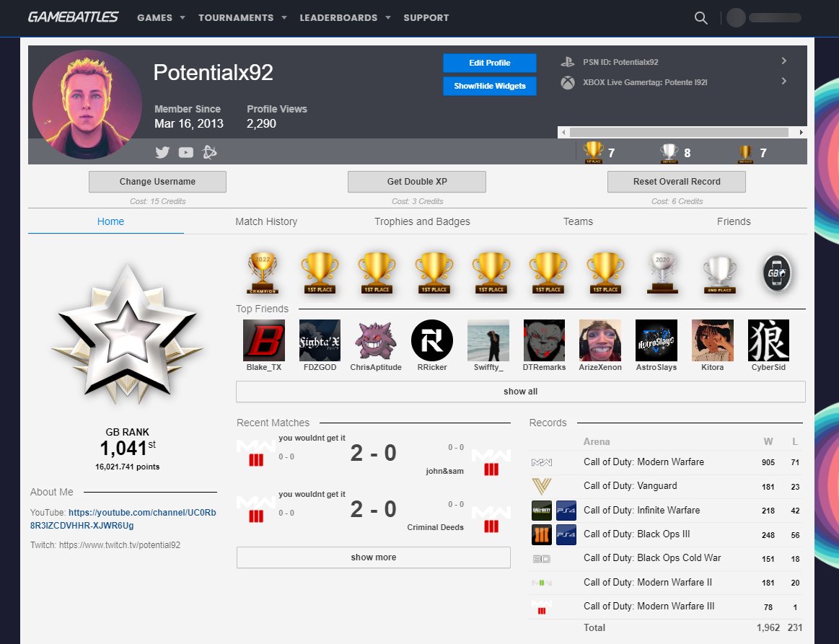Viewport: 839px width, 644px height.
Task: Open the search magnifier icon
Action: pyautogui.click(x=701, y=17)
